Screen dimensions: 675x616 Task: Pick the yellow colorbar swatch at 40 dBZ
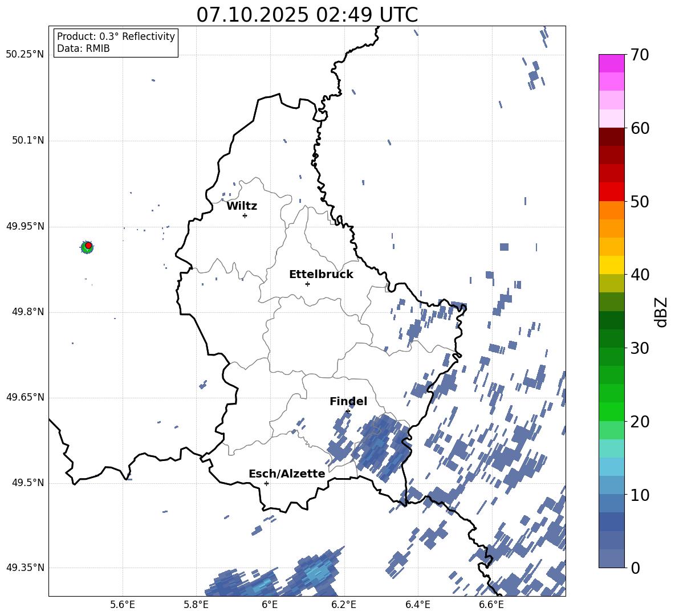(x=611, y=265)
